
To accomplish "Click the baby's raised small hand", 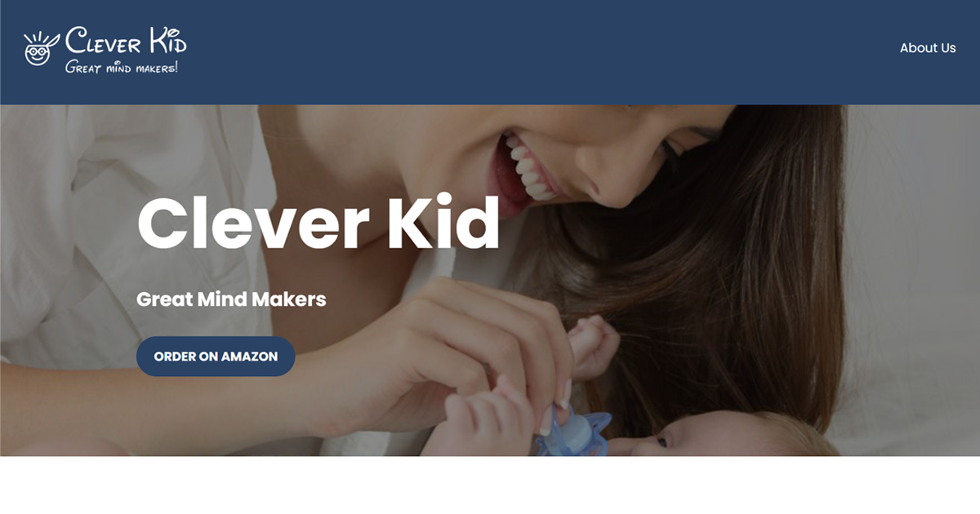I will coord(594,347).
